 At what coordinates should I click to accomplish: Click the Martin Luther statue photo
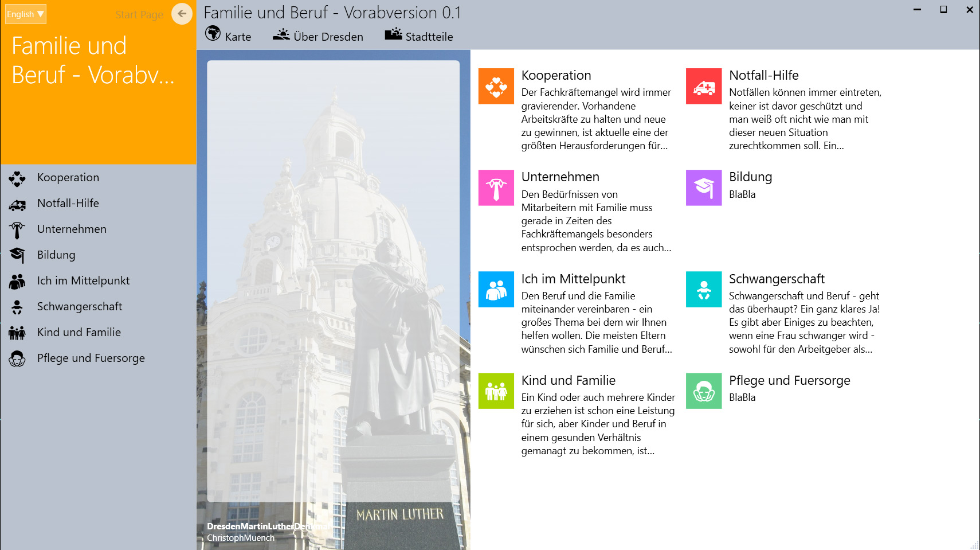click(333, 298)
